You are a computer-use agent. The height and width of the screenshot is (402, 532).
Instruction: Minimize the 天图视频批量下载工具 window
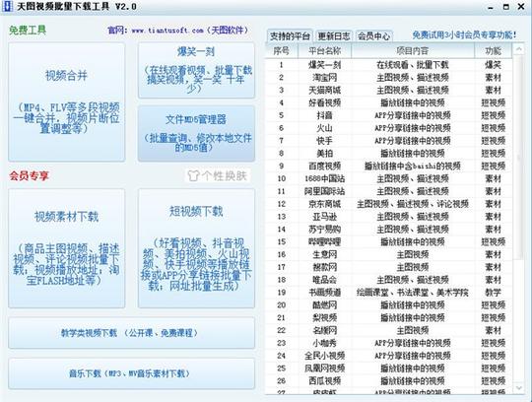click(491, 7)
